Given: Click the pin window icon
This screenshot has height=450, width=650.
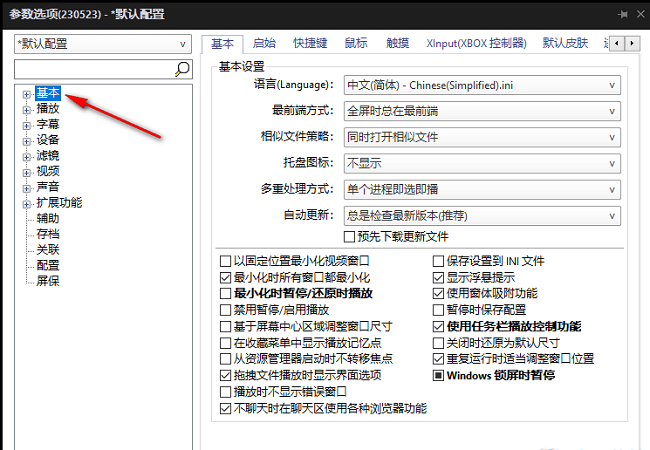Looking at the screenshot, I should [622, 15].
